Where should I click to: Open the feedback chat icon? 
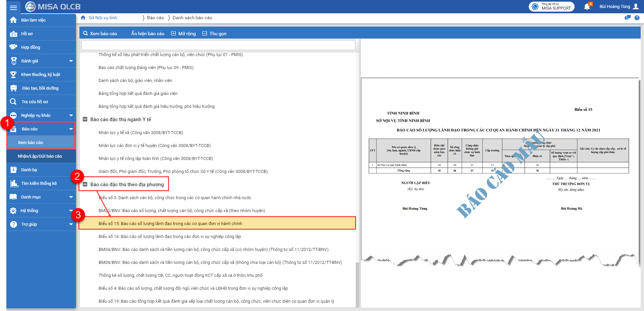click(x=627, y=18)
